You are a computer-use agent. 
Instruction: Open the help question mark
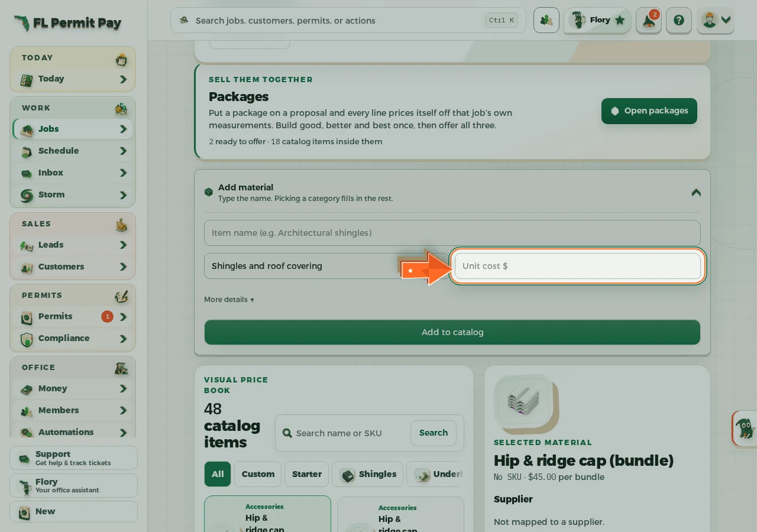tap(679, 21)
